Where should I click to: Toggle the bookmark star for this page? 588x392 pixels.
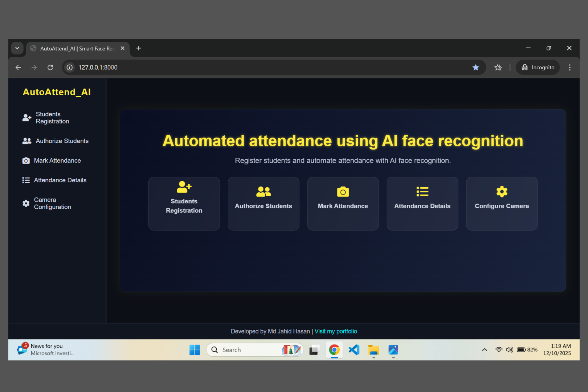coord(476,67)
